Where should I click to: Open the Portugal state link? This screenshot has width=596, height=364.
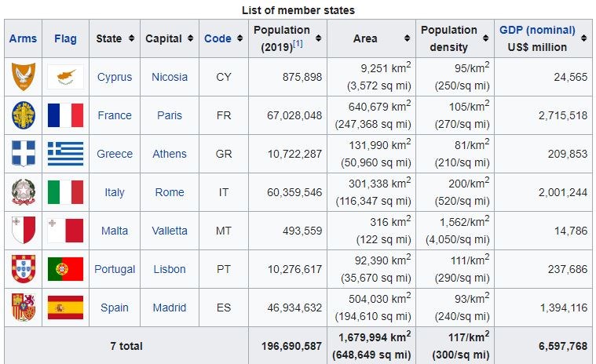pyautogui.click(x=115, y=269)
